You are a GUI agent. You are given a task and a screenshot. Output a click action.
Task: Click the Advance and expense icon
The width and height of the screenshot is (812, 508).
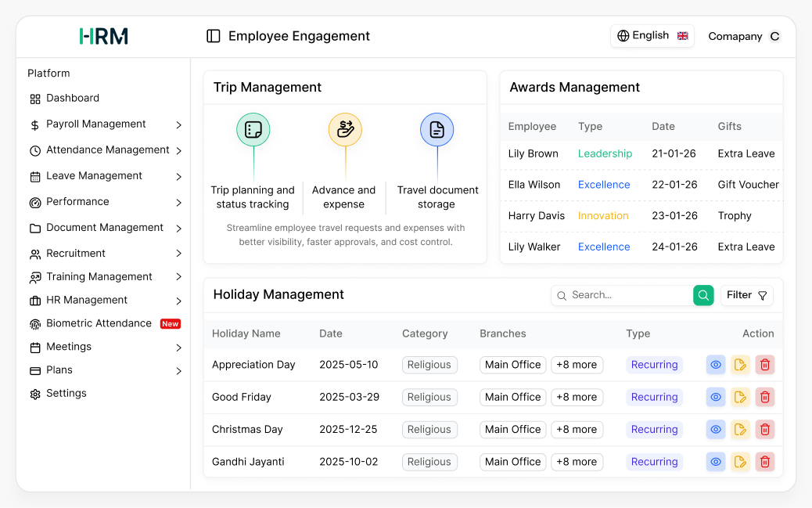click(x=344, y=130)
